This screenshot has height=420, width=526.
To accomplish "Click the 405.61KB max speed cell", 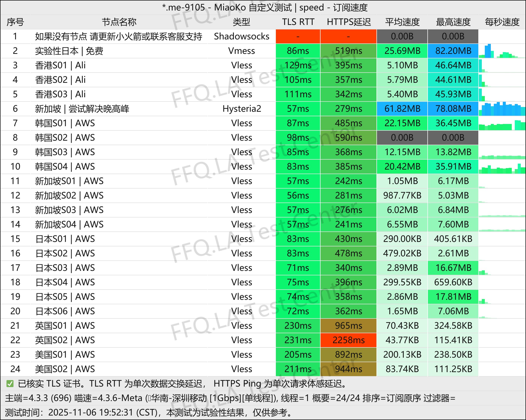I will (453, 239).
